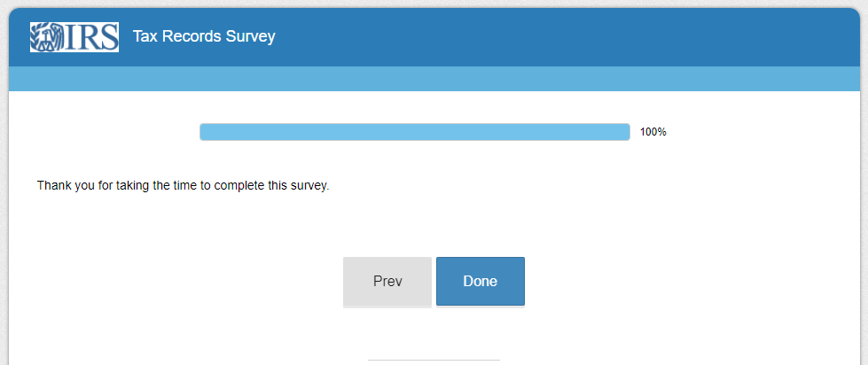This screenshot has height=365, width=868.
Task: Click the 'Prev' text label
Action: [387, 282]
